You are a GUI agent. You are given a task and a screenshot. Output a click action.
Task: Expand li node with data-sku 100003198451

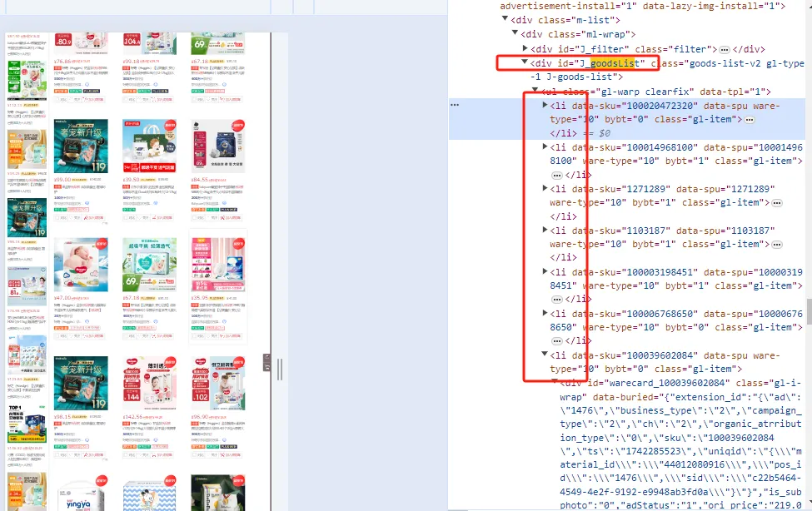point(545,270)
